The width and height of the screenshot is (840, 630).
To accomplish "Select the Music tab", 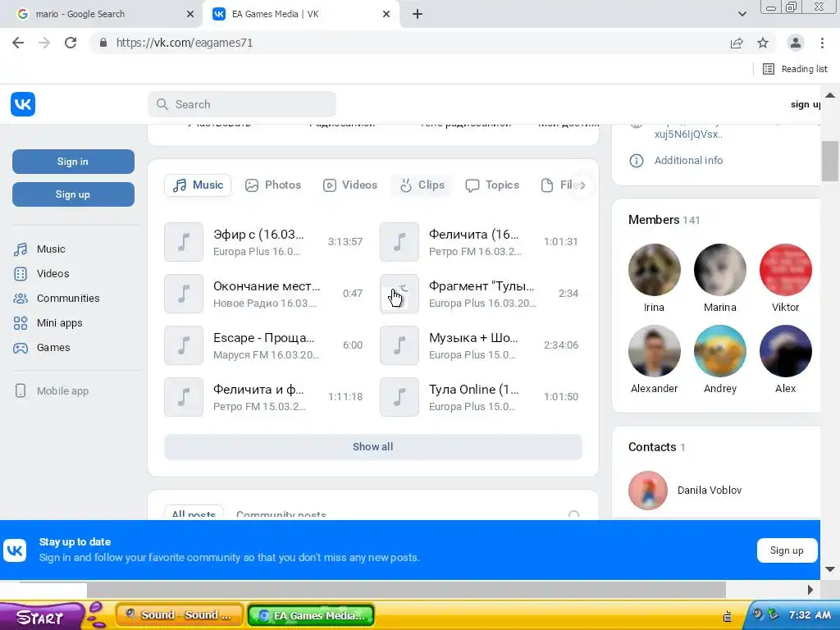I will 198,185.
